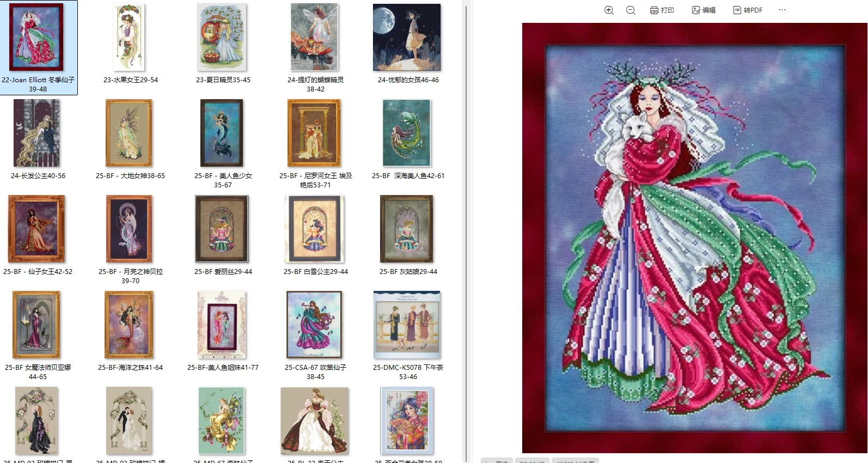The width and height of the screenshot is (868, 463).
Task: Select the 24-长发公主40-56 thumbnail
Action: [x=36, y=133]
